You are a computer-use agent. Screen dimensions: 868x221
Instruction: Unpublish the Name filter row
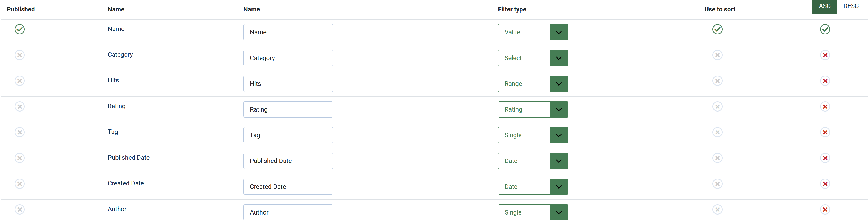point(20,29)
